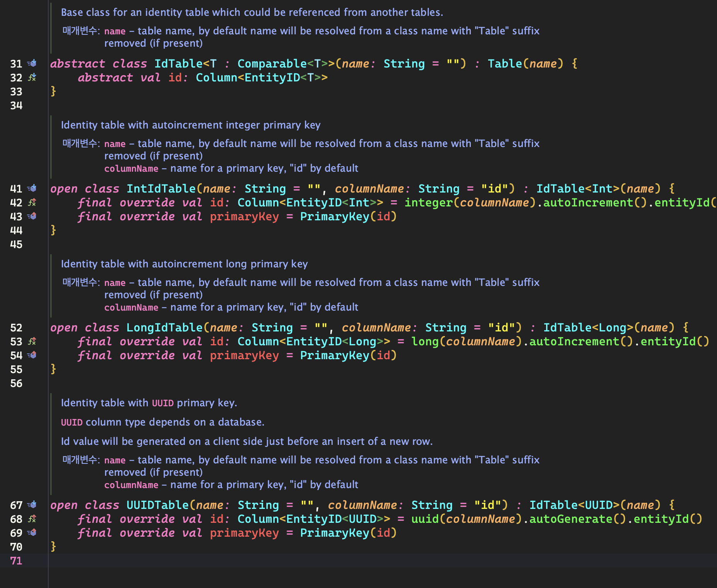The width and height of the screenshot is (717, 588).
Task: Click 'Identity table with autoincrement long primary key' doc
Action: (184, 264)
